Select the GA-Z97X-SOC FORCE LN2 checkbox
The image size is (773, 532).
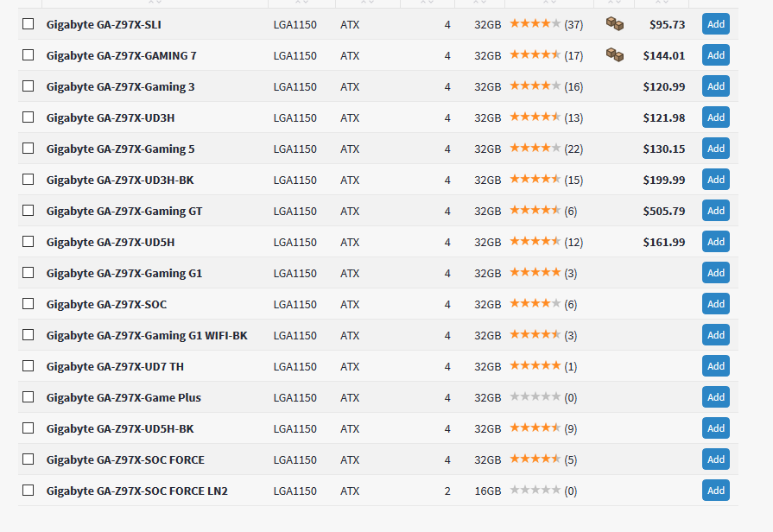coord(29,490)
